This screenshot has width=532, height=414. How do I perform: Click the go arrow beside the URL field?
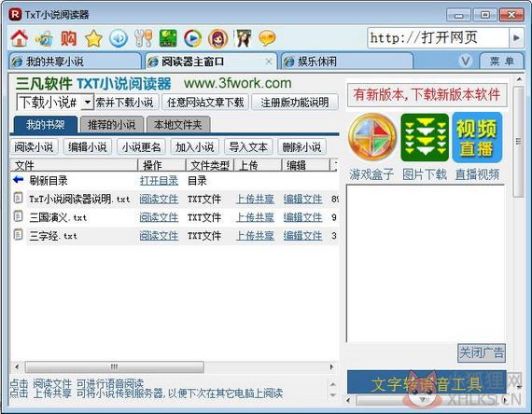(516, 37)
